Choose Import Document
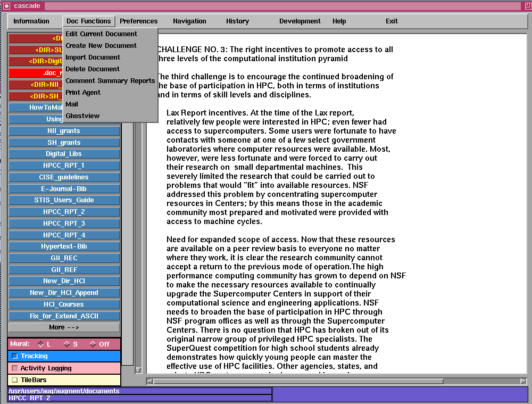This screenshot has width=532, height=404. [110, 57]
